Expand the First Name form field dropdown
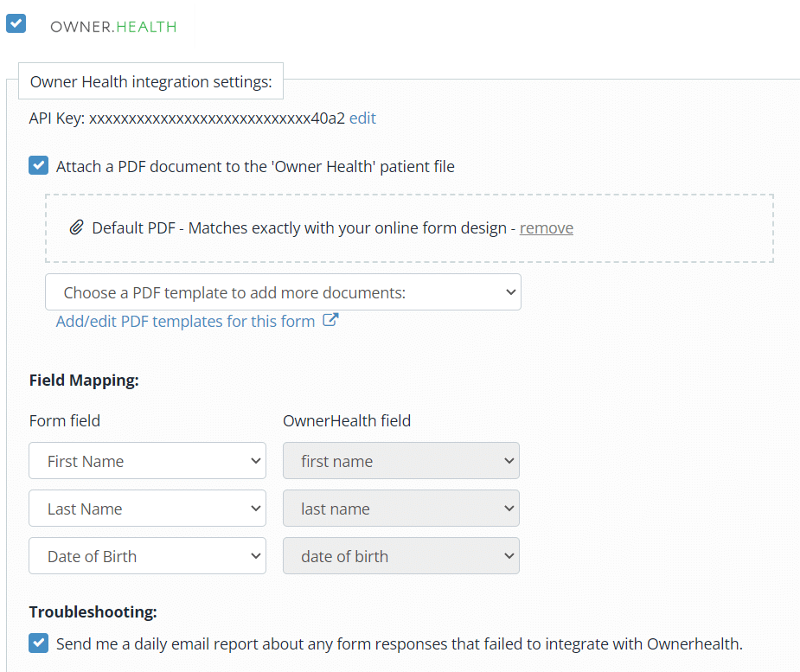Image resolution: width=800 pixels, height=672 pixels. [146, 461]
